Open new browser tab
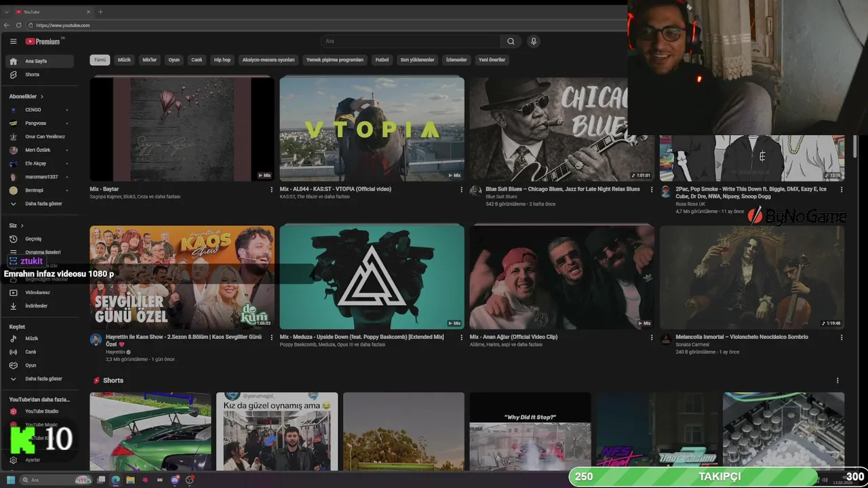Screen dimensions: 868x488 click(100, 12)
